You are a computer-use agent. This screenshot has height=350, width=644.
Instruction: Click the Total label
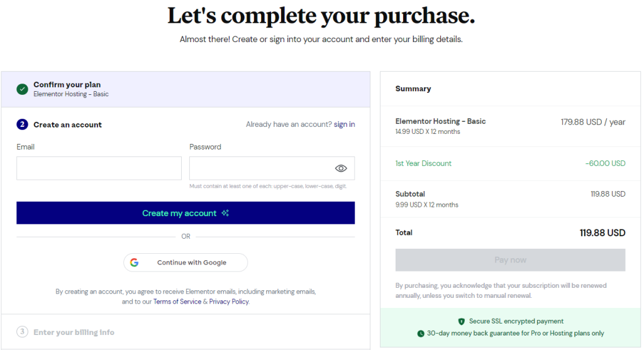pyautogui.click(x=404, y=232)
